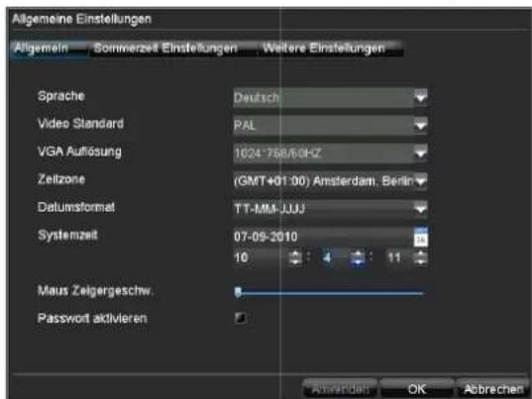532x399 pixels.
Task: Click the Systemzeit date field 07-09-2010
Action: click(x=323, y=237)
